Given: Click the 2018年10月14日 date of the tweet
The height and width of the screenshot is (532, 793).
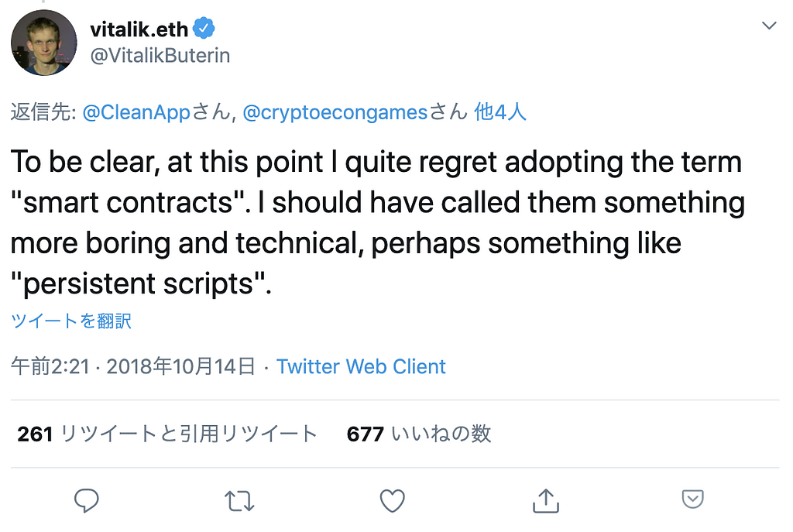Looking at the screenshot, I should [x=180, y=366].
